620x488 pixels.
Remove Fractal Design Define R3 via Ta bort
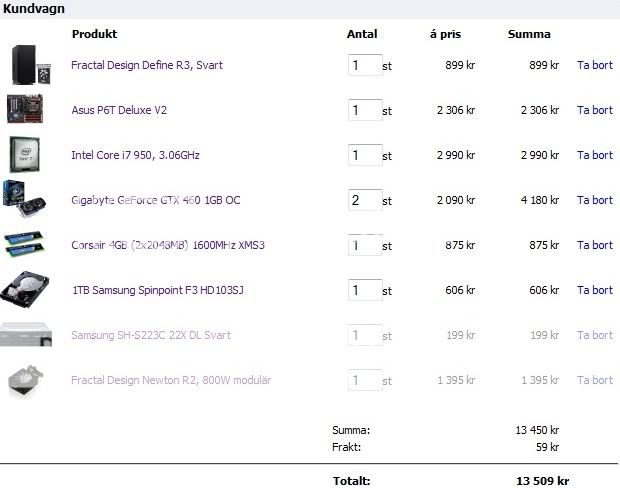594,65
